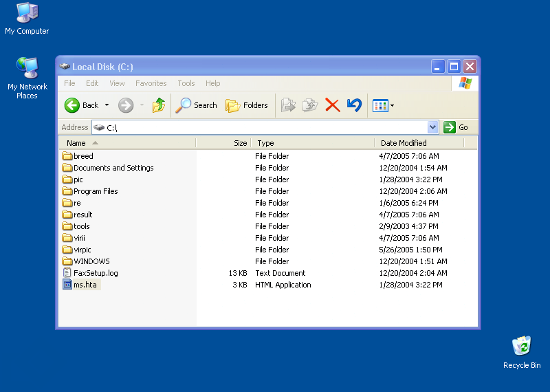Select the virpic folder icon
This screenshot has height=392, width=550.
[x=67, y=250]
